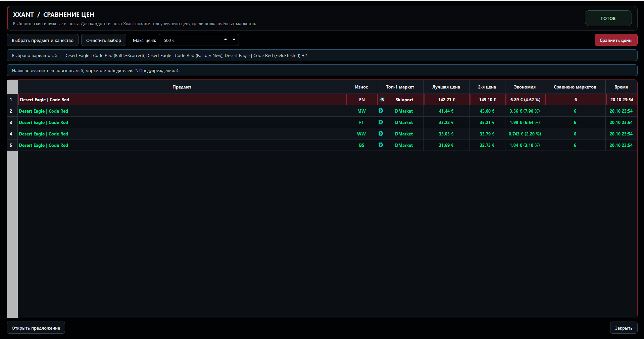Click the DMarket icon in FT row
This screenshot has width=644, height=339.
[381, 122]
